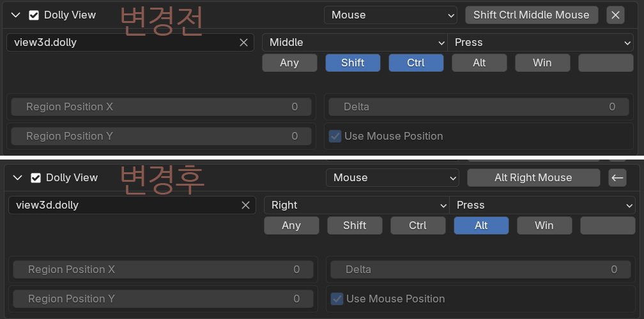The height and width of the screenshot is (319, 644).
Task: Toggle Use Mouse Position in 변경전 panel
Action: [335, 136]
